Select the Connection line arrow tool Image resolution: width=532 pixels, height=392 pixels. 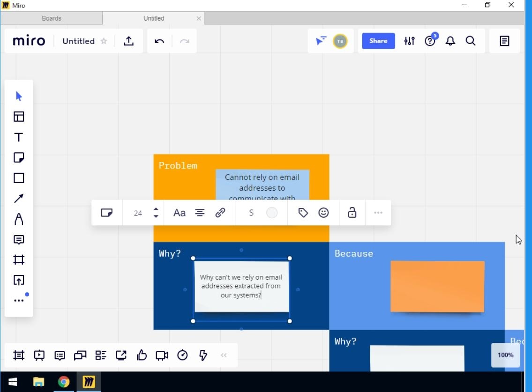[x=19, y=199]
